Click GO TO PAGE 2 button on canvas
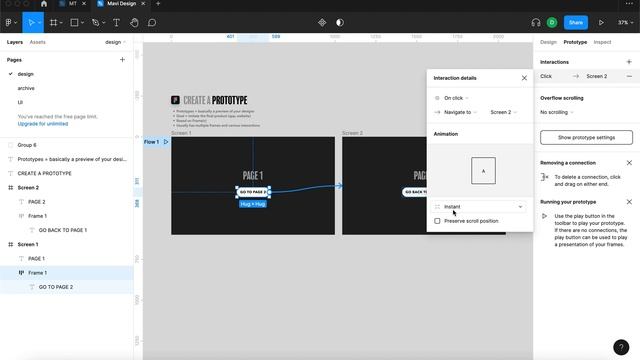Viewport: 640px width, 360px height. pyautogui.click(x=253, y=192)
